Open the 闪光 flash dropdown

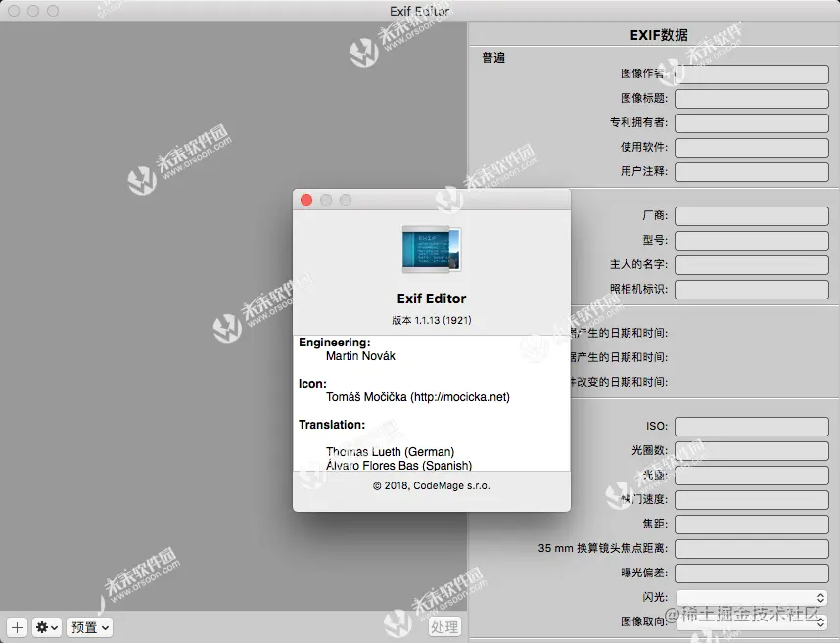point(752,598)
